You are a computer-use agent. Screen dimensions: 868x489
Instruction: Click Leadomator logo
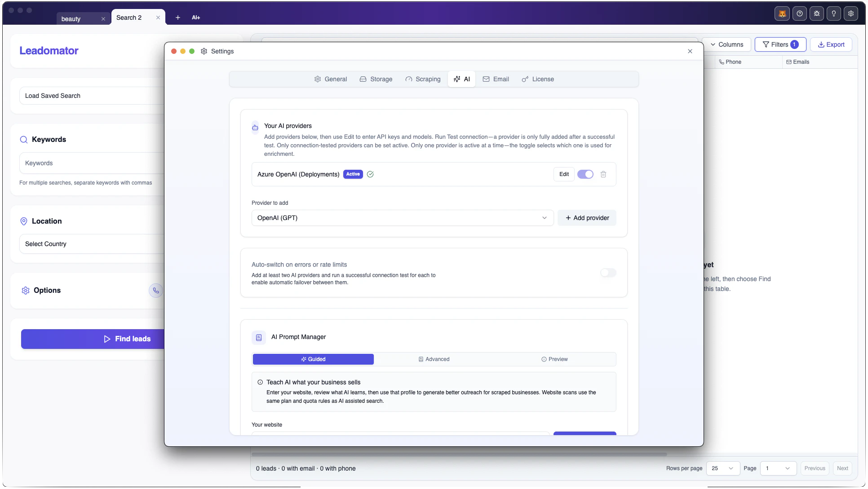(49, 51)
